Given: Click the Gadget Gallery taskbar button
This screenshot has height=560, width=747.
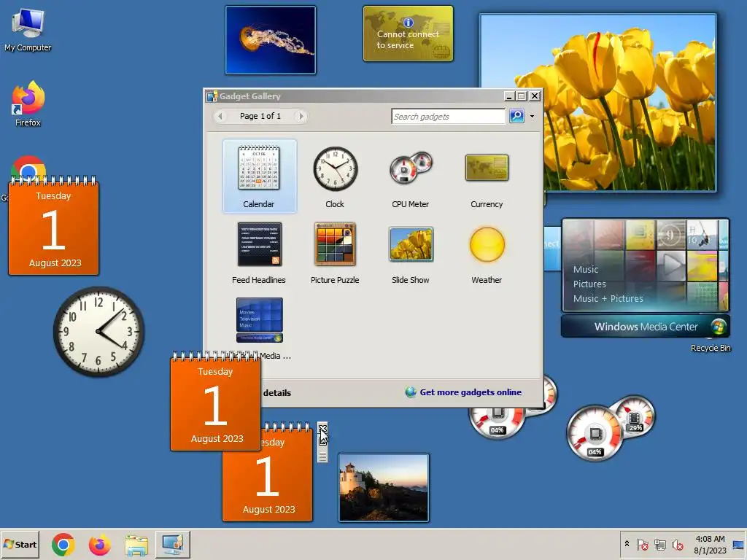Looking at the screenshot, I should [x=172, y=544].
